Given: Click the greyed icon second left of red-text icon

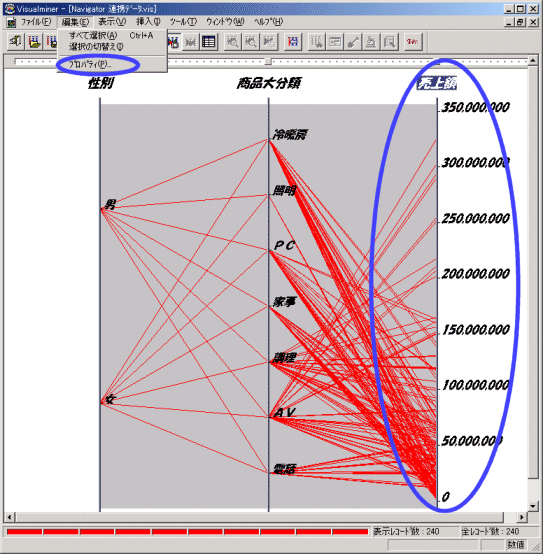Looking at the screenshot, I should 371,42.
